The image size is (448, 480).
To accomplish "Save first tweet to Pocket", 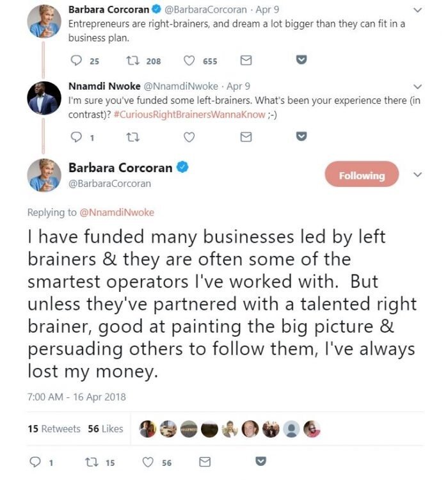I will point(301,60).
